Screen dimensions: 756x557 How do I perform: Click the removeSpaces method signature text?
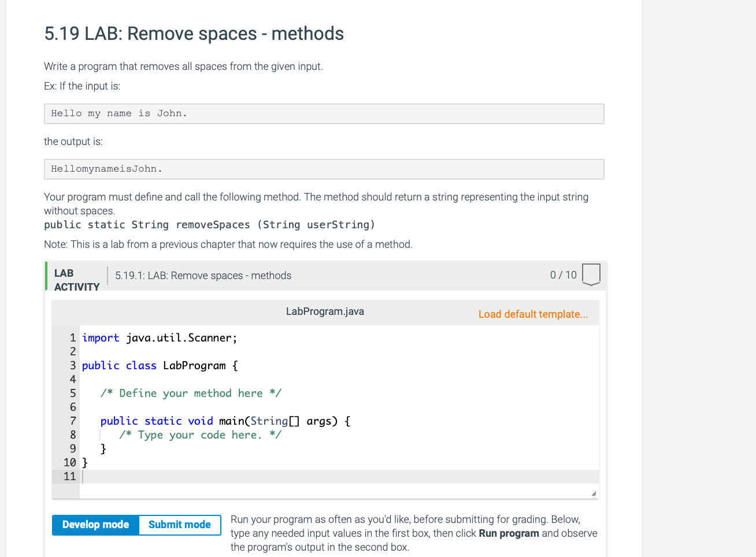tap(210, 225)
